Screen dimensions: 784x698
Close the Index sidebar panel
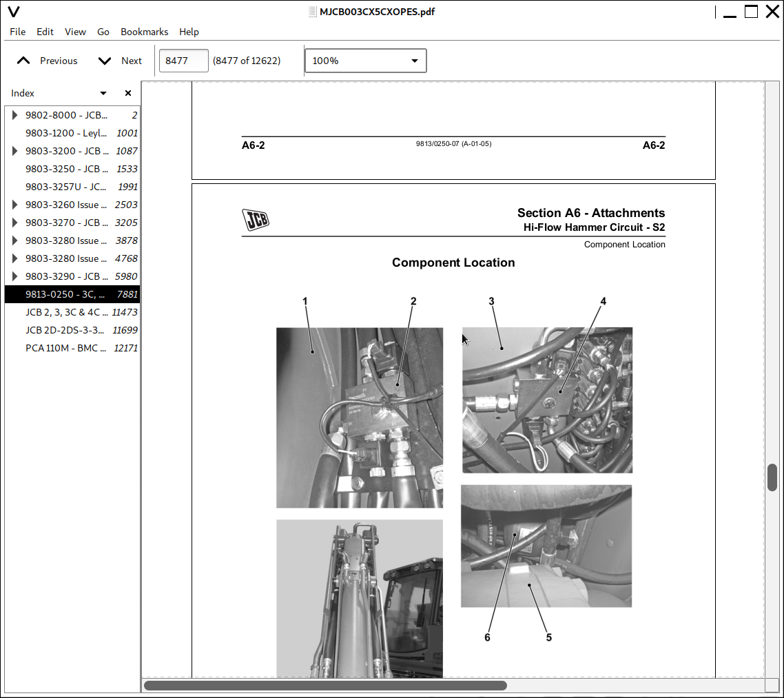[128, 93]
